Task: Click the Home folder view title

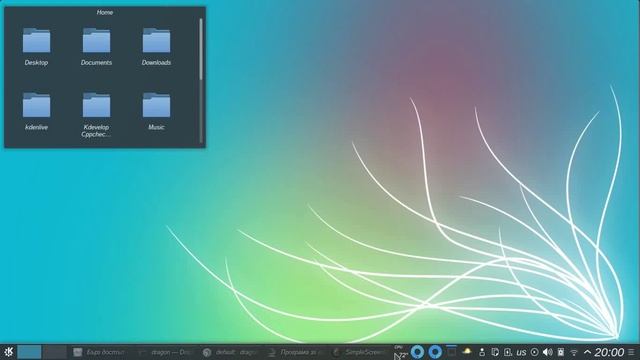Action: [104, 12]
